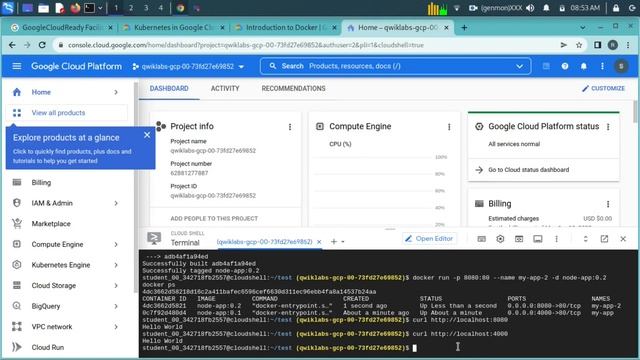This screenshot has width=640, height=360.
Task: Open Cloud Shell in new window
Action: (x=604, y=239)
